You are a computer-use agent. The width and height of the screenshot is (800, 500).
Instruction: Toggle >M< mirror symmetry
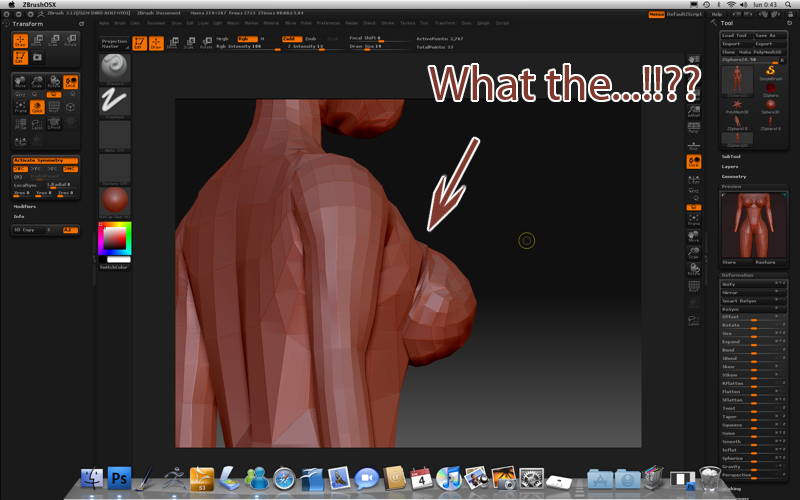pyautogui.click(x=70, y=168)
